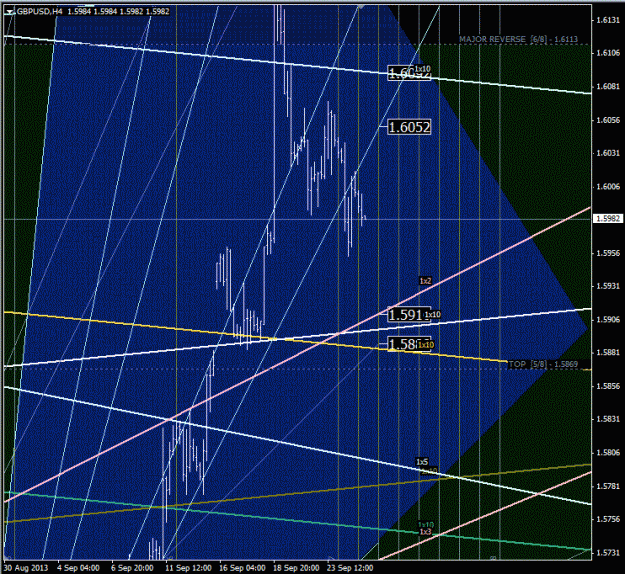This screenshot has width=625, height=574.
Task: Click the 1x2 Gann angle label
Action: pyautogui.click(x=425, y=281)
